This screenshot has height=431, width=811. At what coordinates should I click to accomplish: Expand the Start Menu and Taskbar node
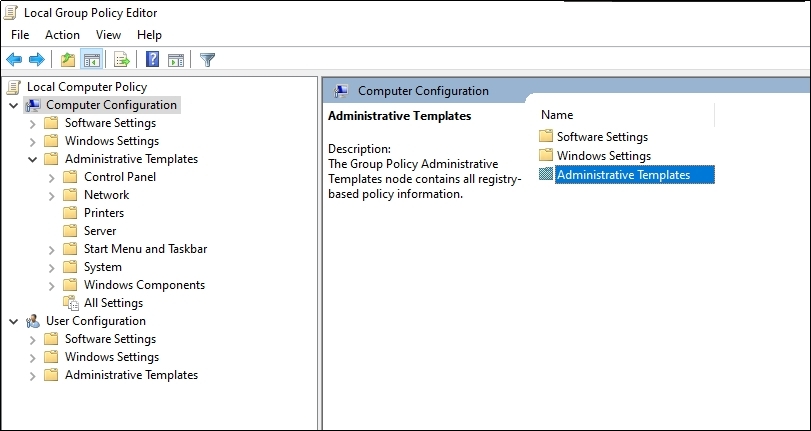(x=52, y=249)
